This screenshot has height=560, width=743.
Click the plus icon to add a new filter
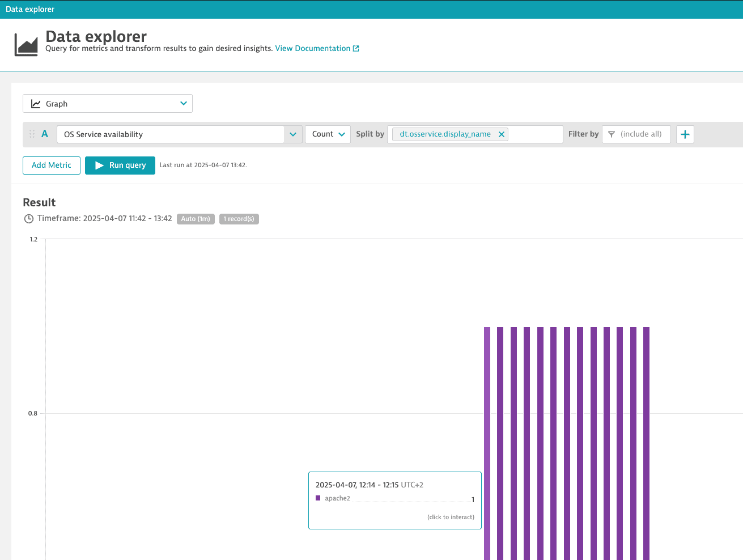click(x=685, y=134)
